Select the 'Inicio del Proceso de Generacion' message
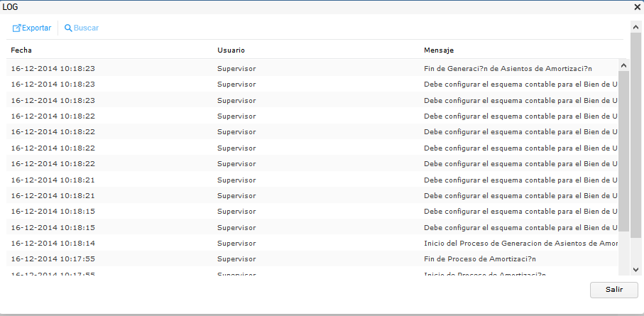The image size is (644, 316). pos(520,243)
